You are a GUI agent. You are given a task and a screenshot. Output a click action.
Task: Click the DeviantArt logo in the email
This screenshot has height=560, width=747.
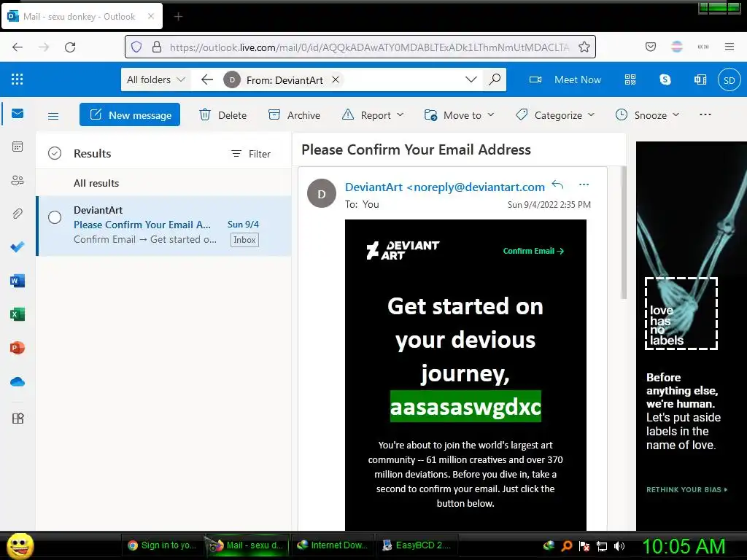[x=403, y=250]
